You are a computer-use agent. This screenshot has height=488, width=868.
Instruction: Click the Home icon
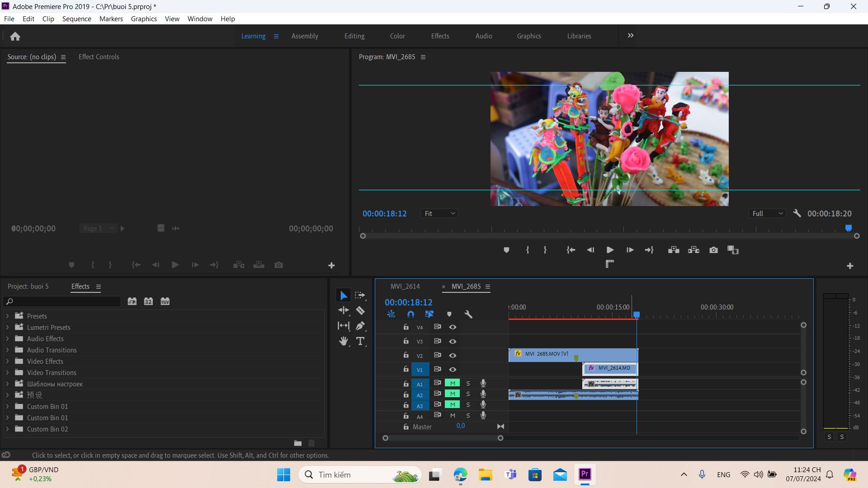tap(15, 36)
